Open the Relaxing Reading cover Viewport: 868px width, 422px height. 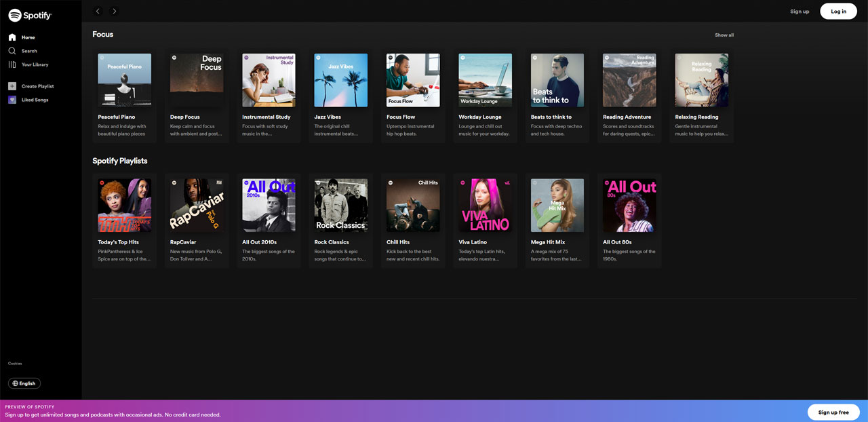(702, 80)
